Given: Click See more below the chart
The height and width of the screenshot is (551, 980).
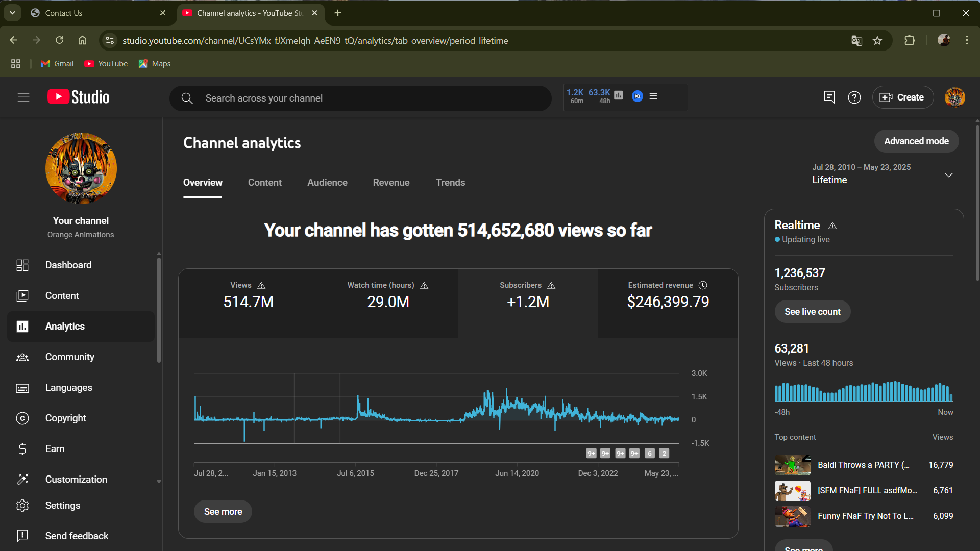Looking at the screenshot, I should point(223,512).
